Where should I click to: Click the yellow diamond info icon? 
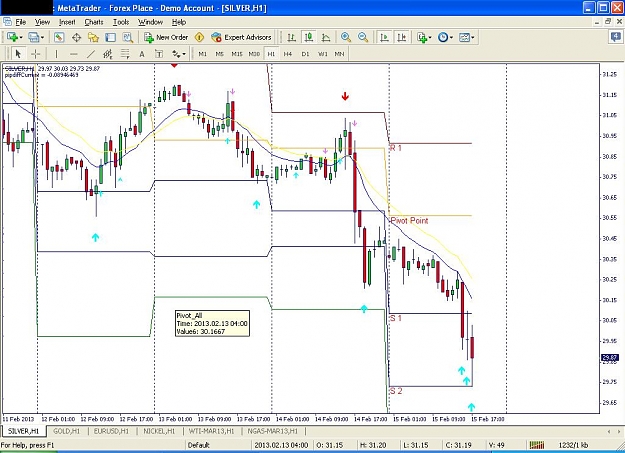pos(199,37)
